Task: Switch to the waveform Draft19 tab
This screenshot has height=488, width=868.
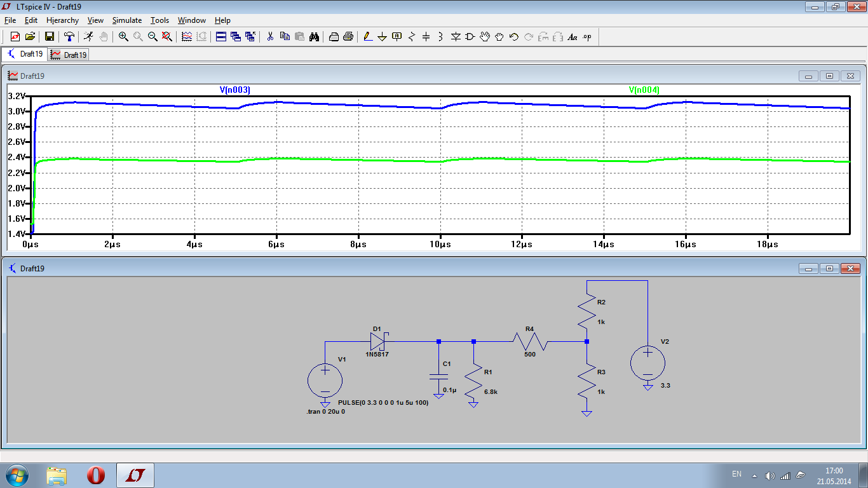Action: 69,55
